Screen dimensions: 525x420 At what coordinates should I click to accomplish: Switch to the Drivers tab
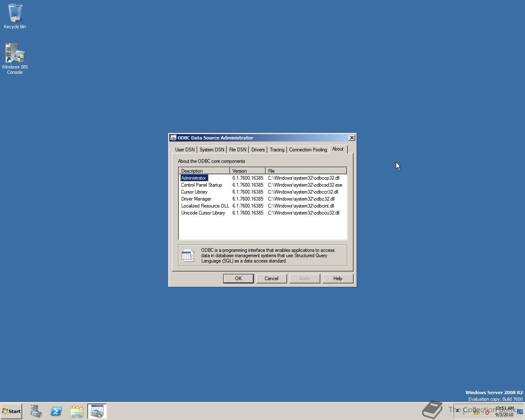pyautogui.click(x=258, y=150)
